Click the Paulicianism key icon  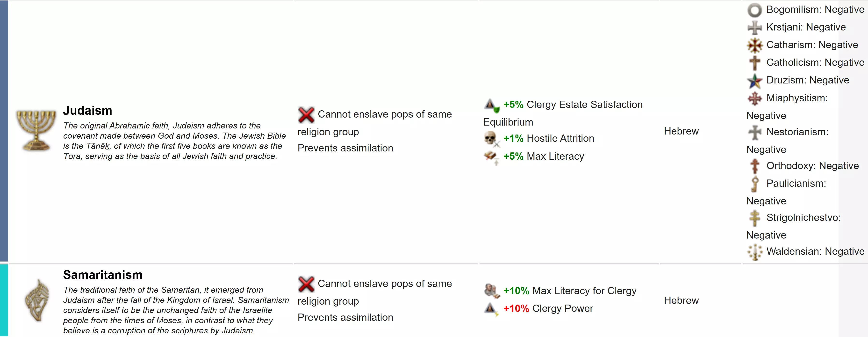[x=755, y=184]
